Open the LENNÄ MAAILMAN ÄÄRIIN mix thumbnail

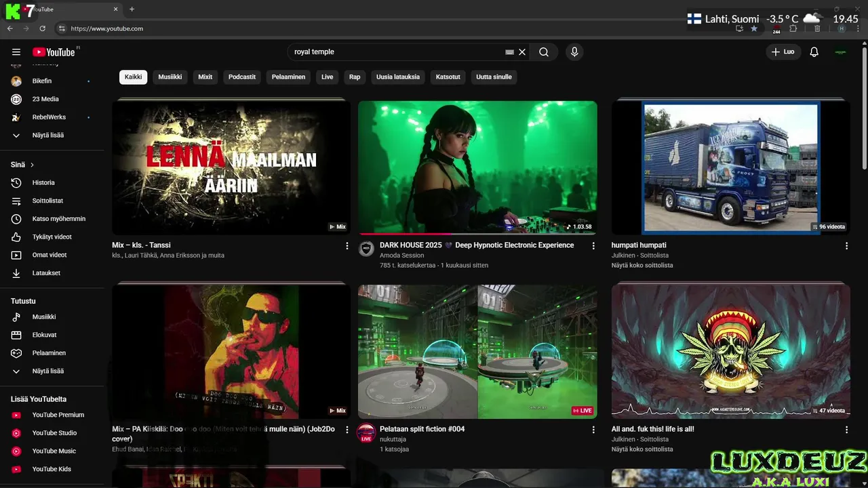click(x=231, y=167)
